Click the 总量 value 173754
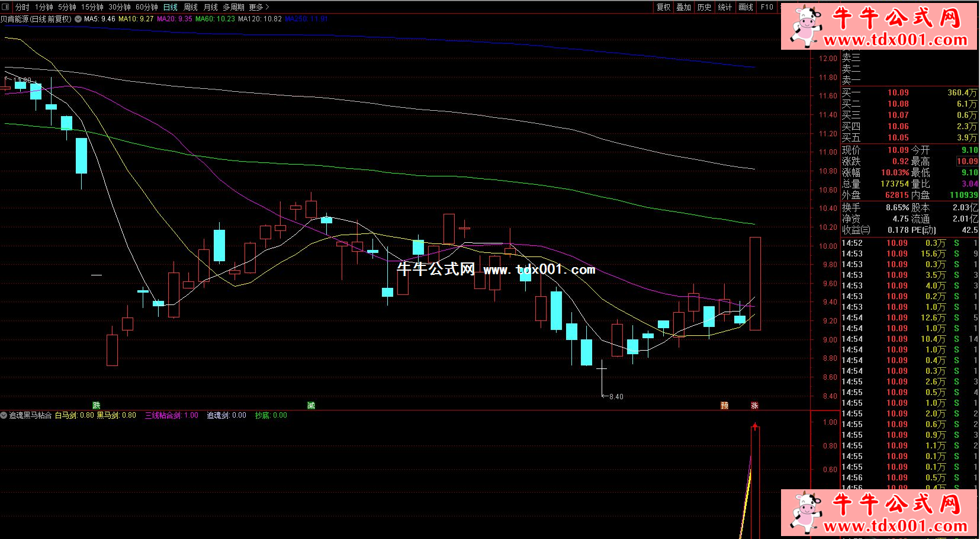 tap(894, 184)
